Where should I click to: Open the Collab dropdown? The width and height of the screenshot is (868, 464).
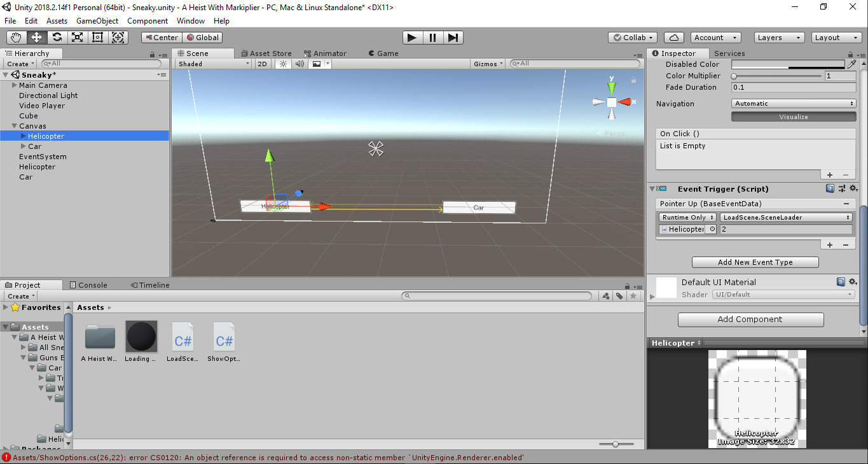tap(633, 38)
